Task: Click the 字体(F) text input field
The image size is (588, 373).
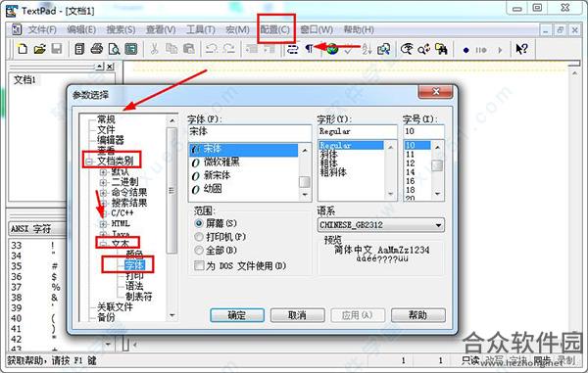Action: [249, 131]
